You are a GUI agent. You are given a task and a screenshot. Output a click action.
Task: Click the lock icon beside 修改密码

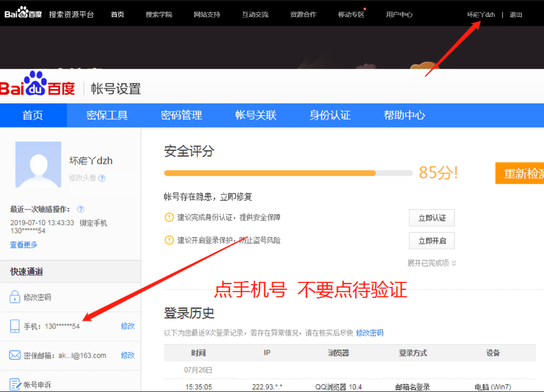pyautogui.click(x=15, y=297)
